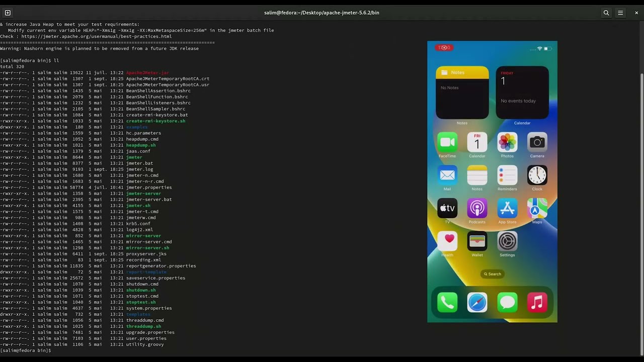Open the Podcasts app
644x362 pixels.
[x=477, y=208]
